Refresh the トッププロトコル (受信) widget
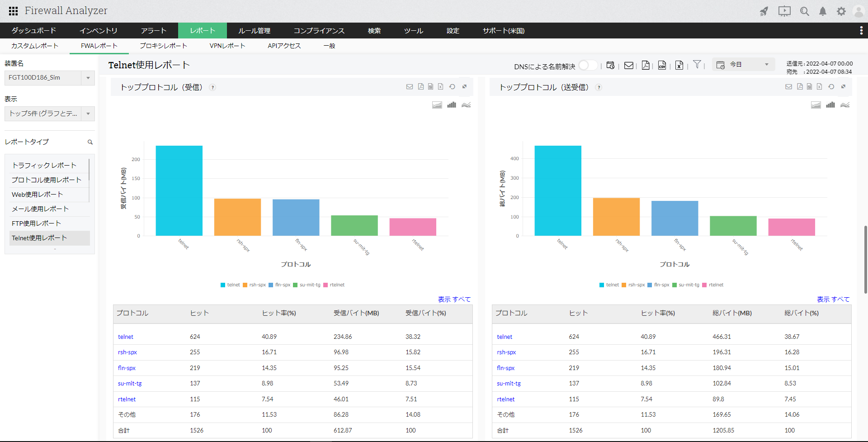 point(452,87)
